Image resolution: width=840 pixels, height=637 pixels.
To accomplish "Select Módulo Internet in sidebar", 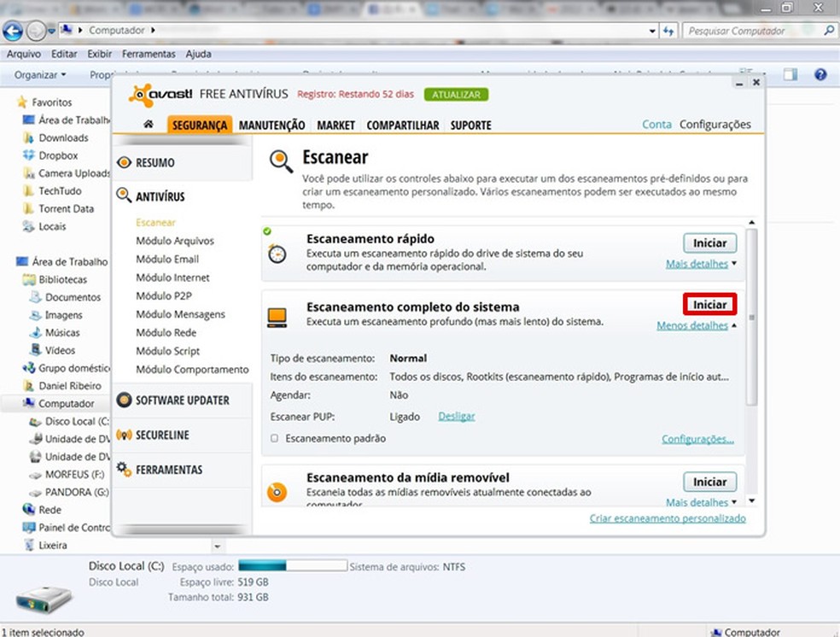I will click(172, 278).
